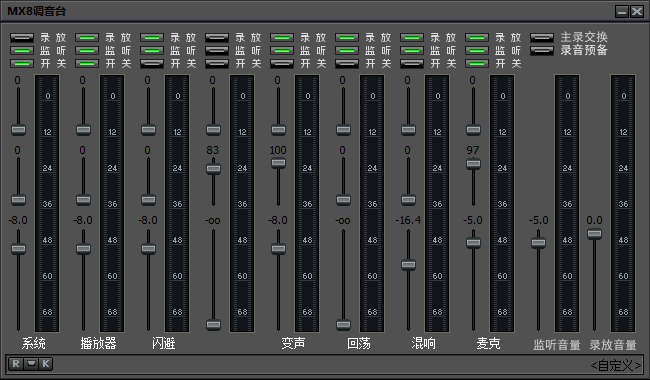Screen dimensions: 650x380
Task: Enable the 闪避 channel 开关
Action: [152, 63]
